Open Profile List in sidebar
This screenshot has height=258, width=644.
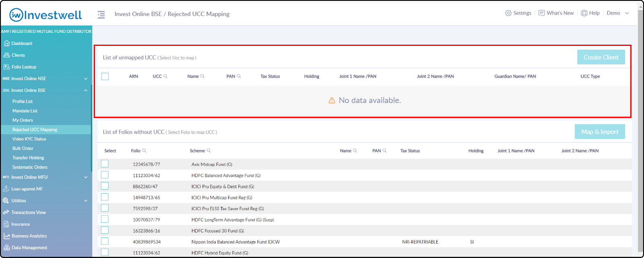coord(23,101)
